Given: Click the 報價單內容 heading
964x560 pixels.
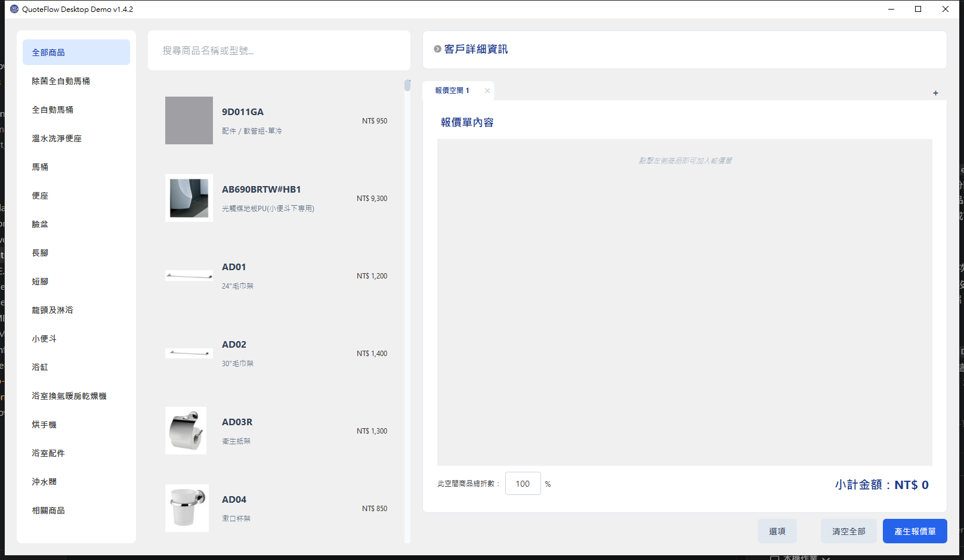Looking at the screenshot, I should [x=467, y=122].
